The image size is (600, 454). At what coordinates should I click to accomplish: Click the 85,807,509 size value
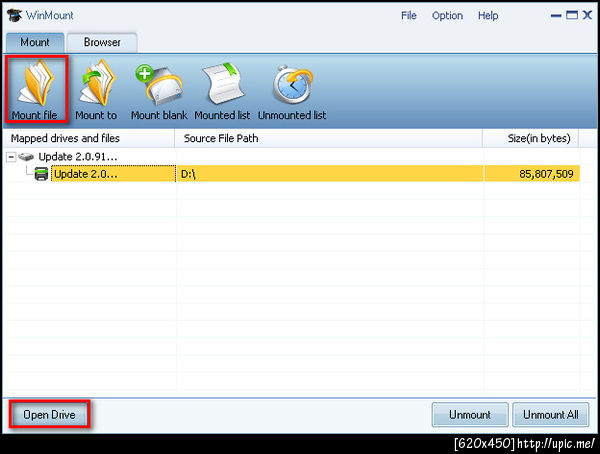(x=546, y=174)
